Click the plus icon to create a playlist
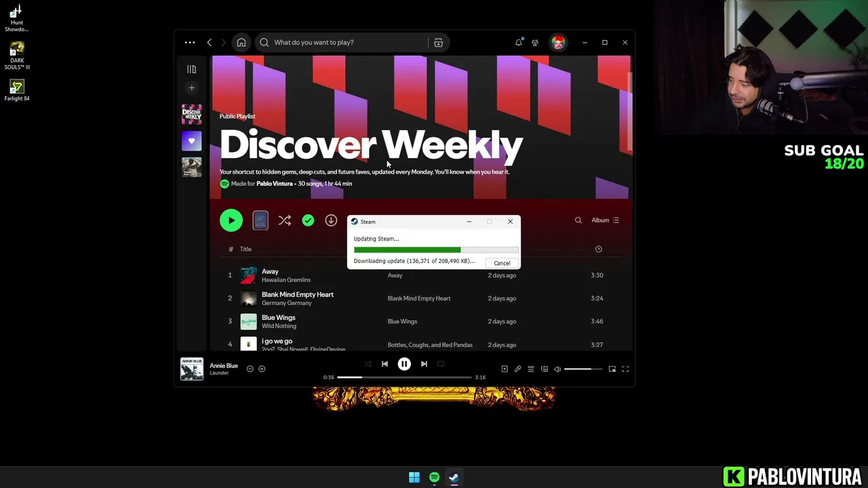 [191, 87]
